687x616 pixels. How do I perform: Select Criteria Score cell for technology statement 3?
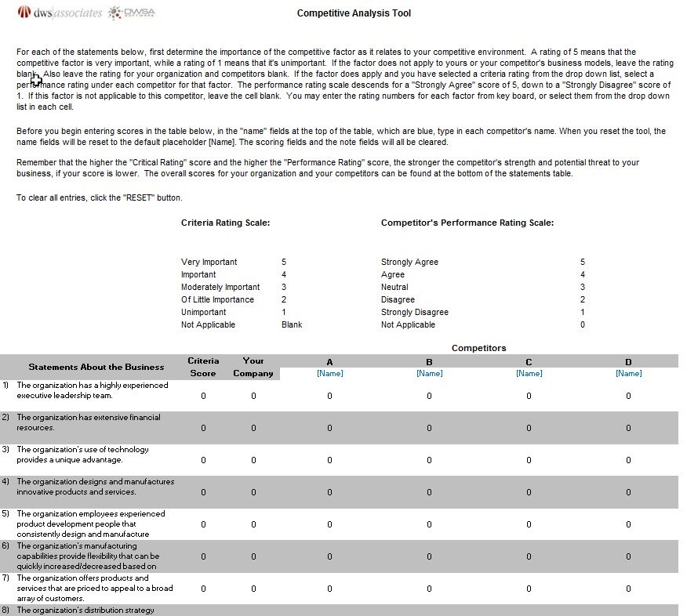coord(203,460)
